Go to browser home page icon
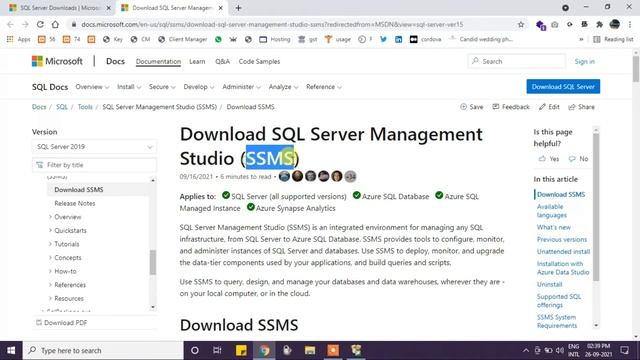Viewport: 640px width, 360px height. pyautogui.click(x=55, y=24)
